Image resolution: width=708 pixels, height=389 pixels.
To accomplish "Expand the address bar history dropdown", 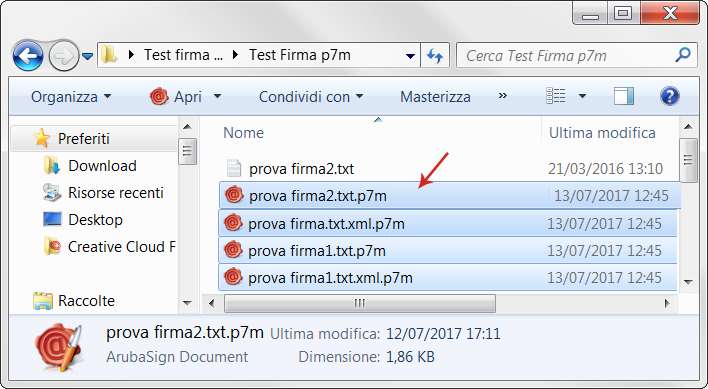I will (410, 56).
